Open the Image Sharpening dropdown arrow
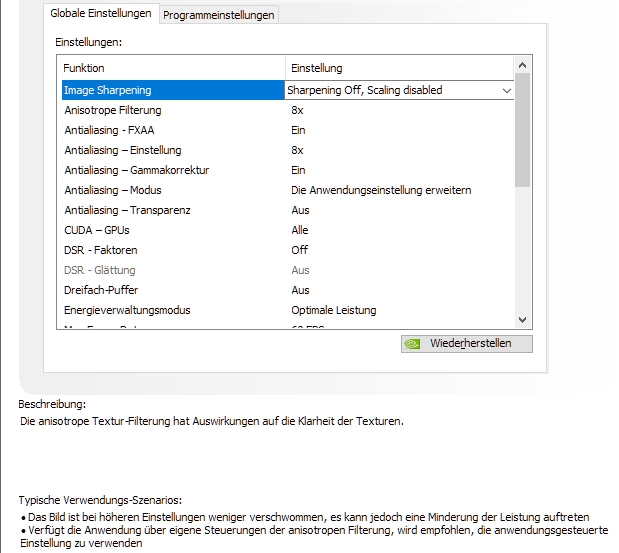This screenshot has width=619, height=553. 506,90
